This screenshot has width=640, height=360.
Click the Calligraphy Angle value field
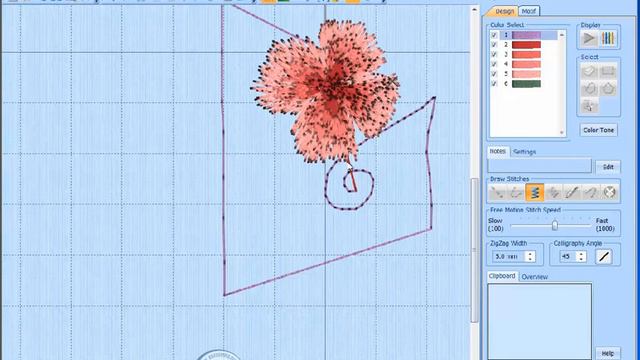point(568,256)
